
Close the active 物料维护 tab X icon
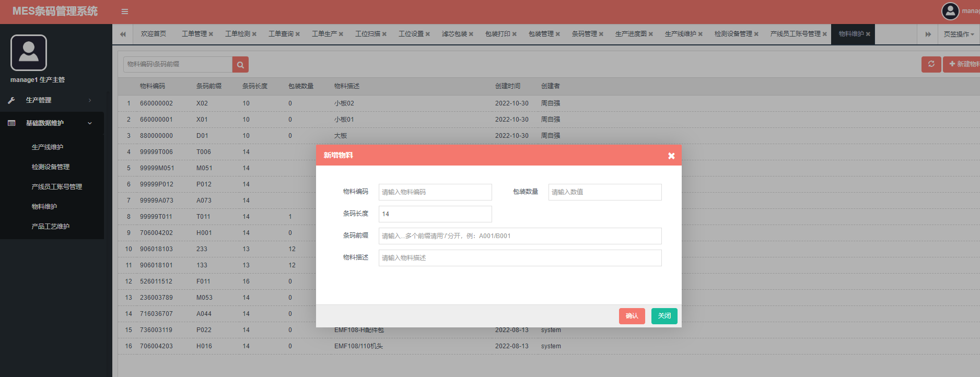[x=868, y=34]
